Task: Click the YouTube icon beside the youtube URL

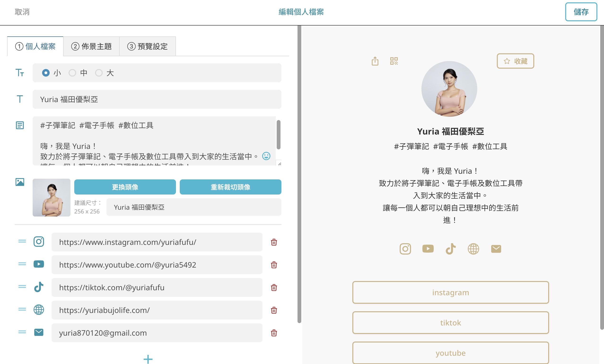Action: 39,264
